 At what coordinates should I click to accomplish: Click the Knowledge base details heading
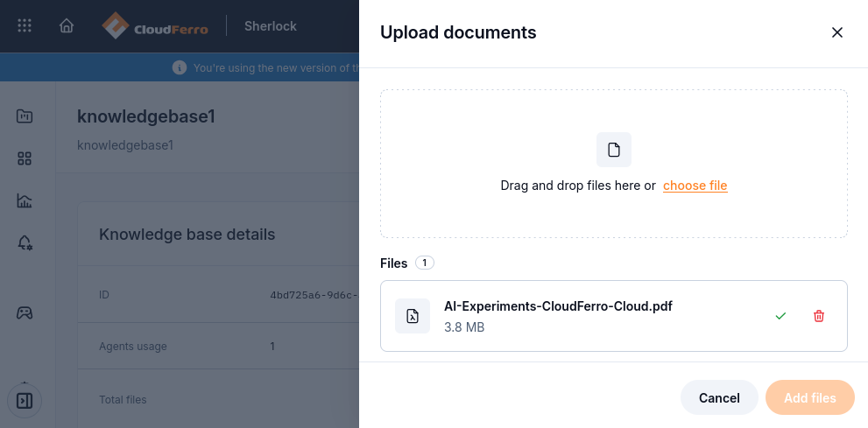click(x=187, y=235)
